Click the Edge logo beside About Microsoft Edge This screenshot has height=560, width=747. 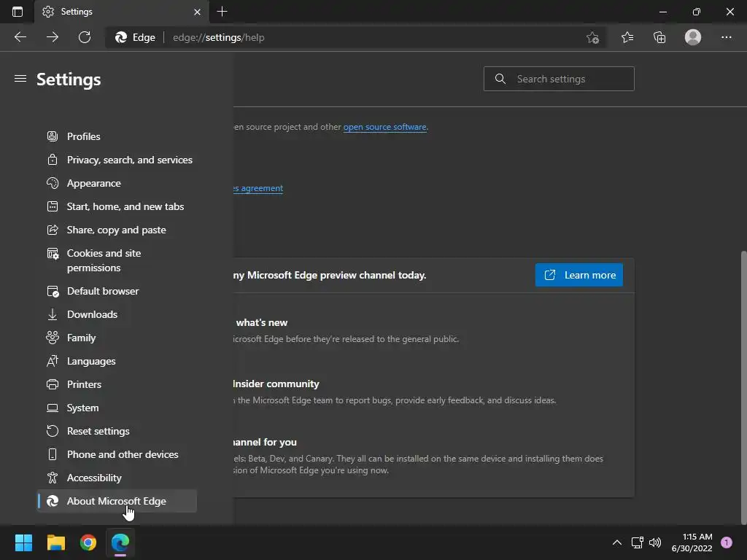[x=53, y=501]
